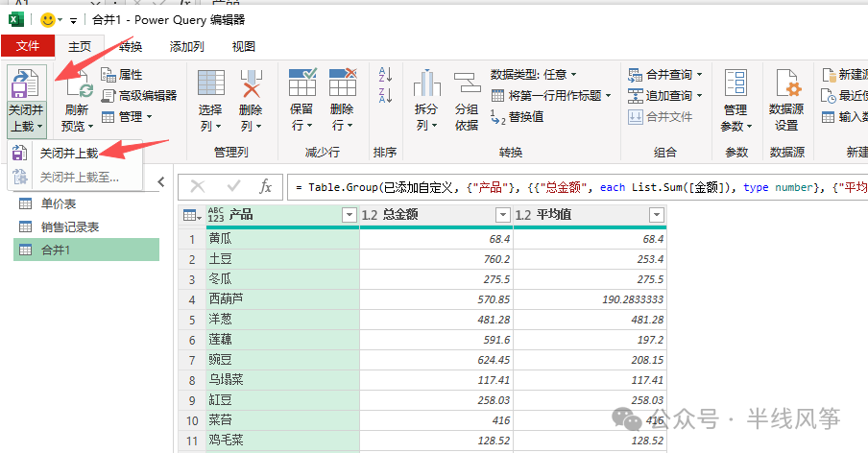This screenshot has height=453, width=868.
Task: Switch to the 添加列 ribbon tab
Action: click(186, 46)
